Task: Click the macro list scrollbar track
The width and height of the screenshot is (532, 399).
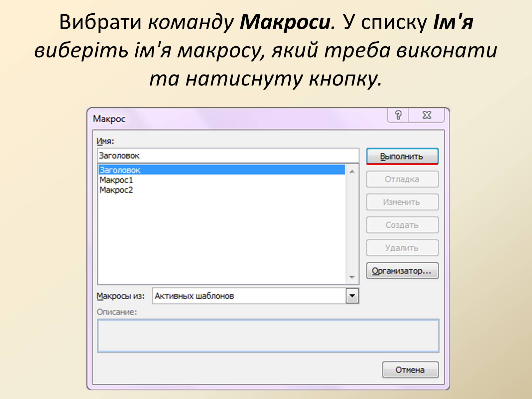Action: tap(352, 226)
